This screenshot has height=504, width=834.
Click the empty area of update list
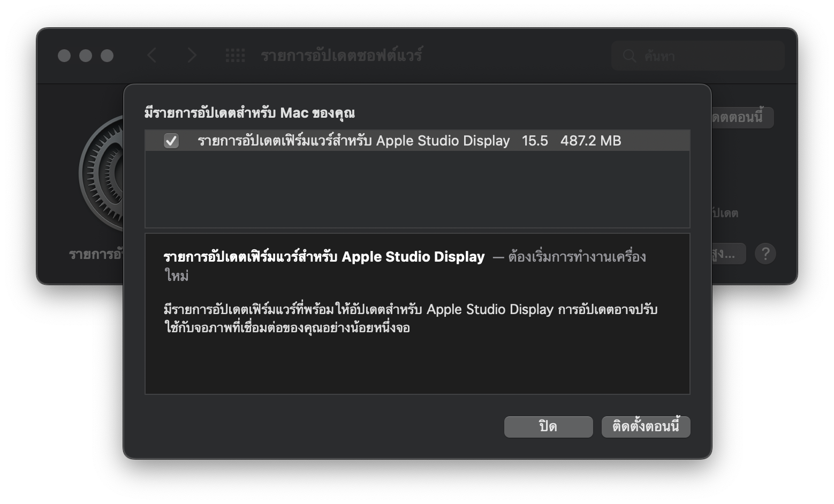click(x=418, y=189)
